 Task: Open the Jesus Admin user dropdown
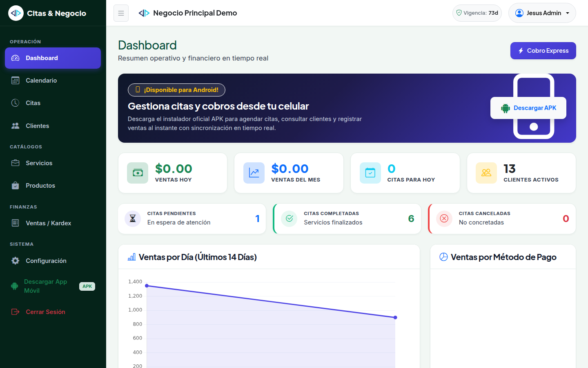(x=542, y=13)
